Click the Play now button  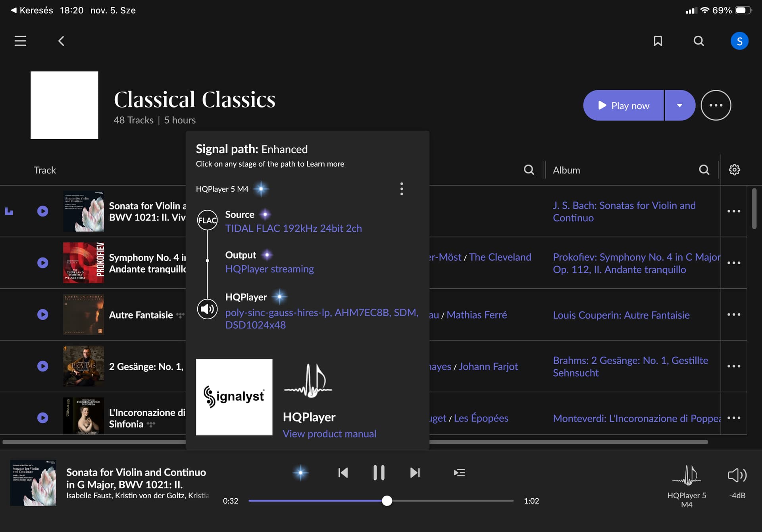623,106
